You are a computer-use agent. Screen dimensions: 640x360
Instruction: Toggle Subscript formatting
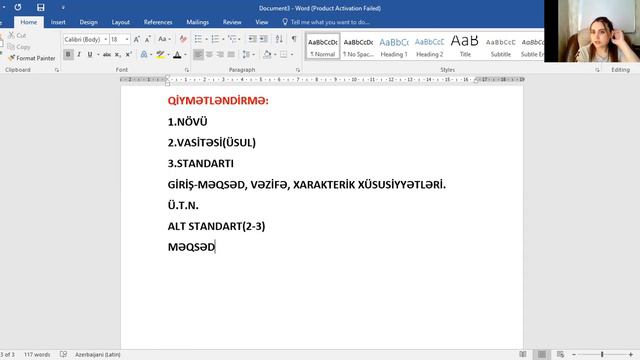[x=118, y=54]
